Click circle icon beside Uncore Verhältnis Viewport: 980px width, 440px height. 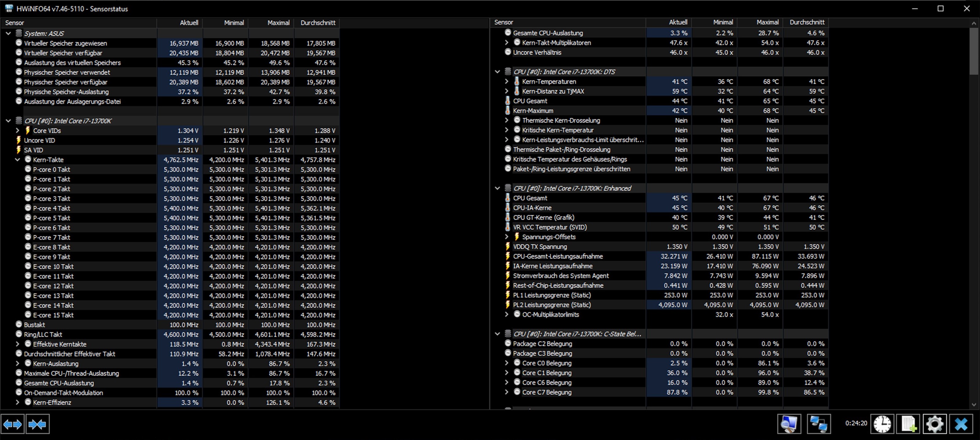(x=508, y=52)
